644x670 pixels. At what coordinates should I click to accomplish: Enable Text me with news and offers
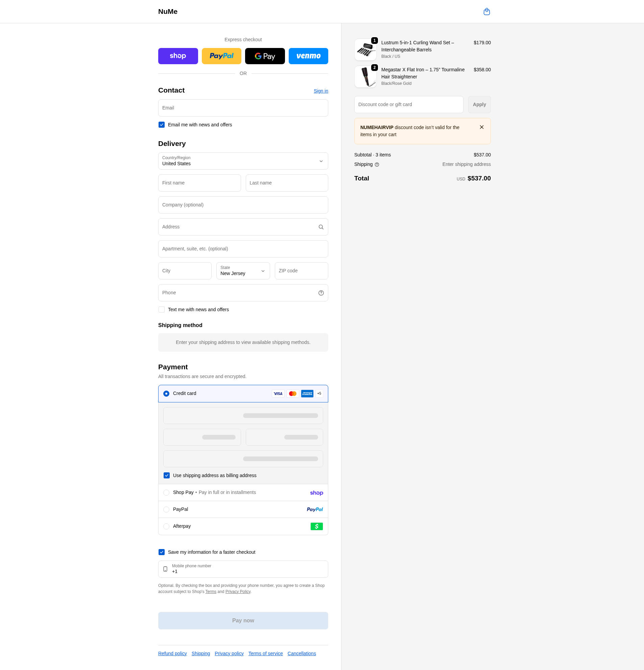click(x=162, y=310)
